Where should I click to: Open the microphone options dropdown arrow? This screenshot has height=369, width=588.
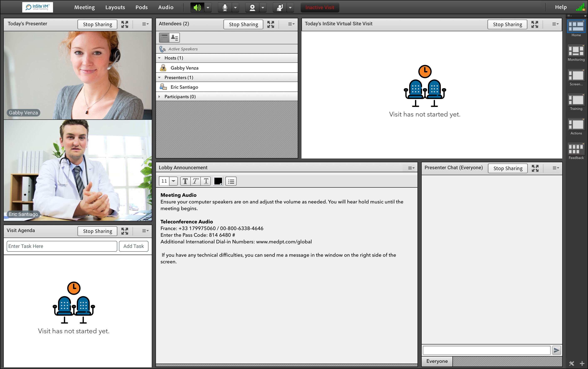pyautogui.click(x=235, y=7)
